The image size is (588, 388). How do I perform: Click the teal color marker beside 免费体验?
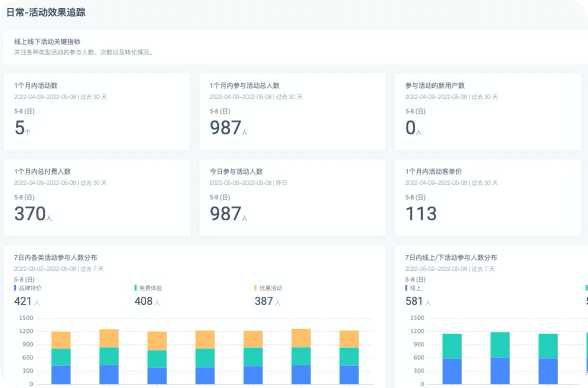[135, 288]
